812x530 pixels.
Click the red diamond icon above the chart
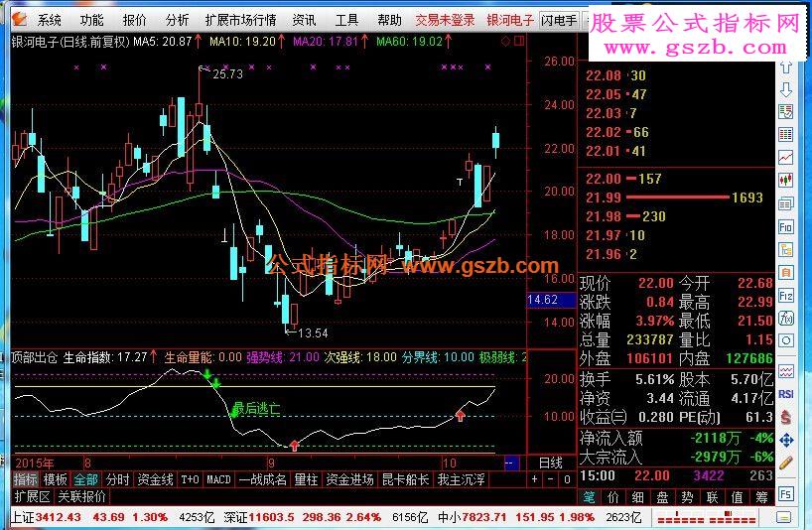click(506, 41)
